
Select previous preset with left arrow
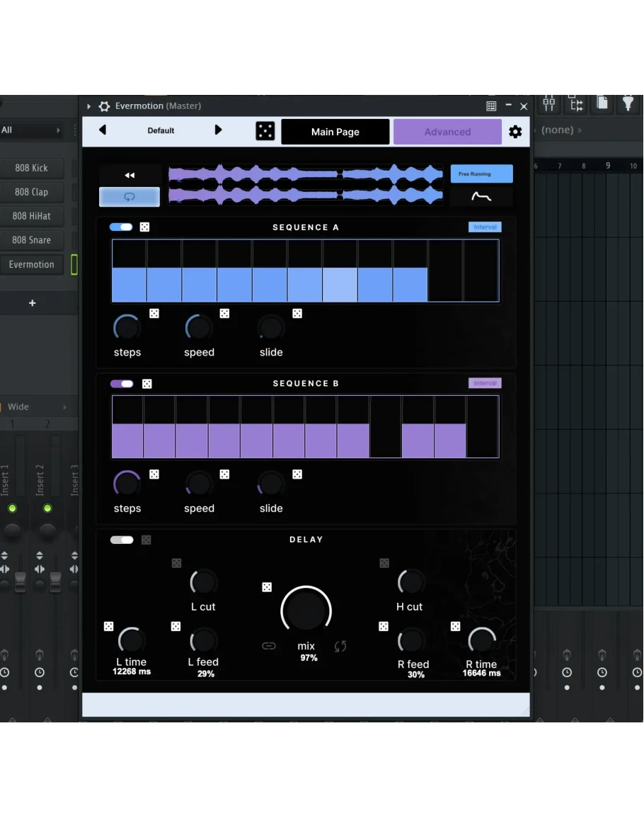pyautogui.click(x=103, y=130)
